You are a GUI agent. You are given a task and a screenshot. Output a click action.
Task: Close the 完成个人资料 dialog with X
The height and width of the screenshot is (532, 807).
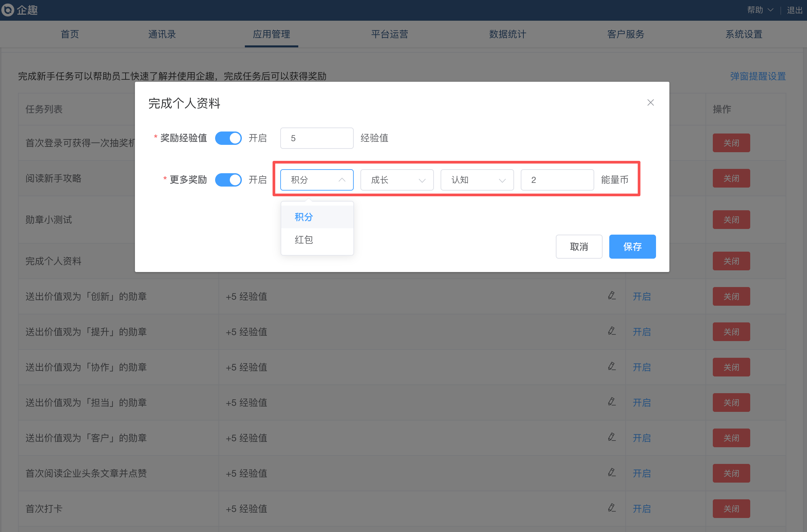click(650, 102)
